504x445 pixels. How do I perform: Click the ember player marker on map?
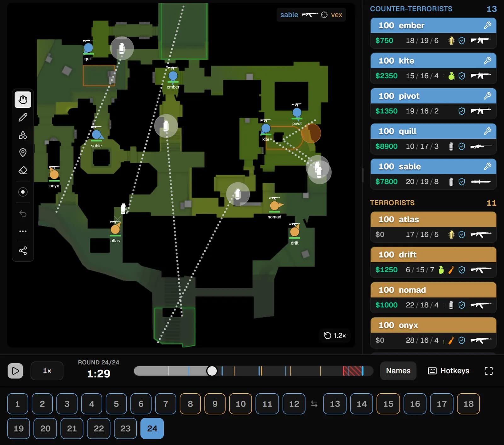[173, 76]
